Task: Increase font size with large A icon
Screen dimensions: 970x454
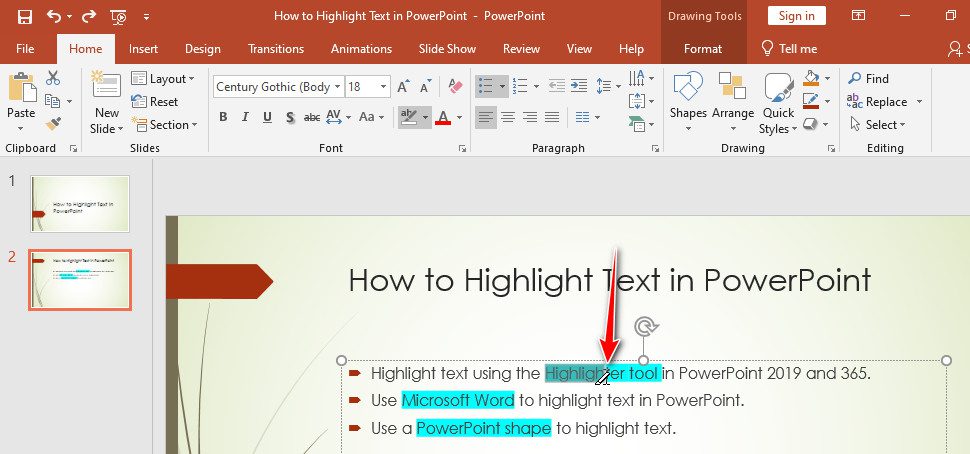Action: click(x=403, y=87)
